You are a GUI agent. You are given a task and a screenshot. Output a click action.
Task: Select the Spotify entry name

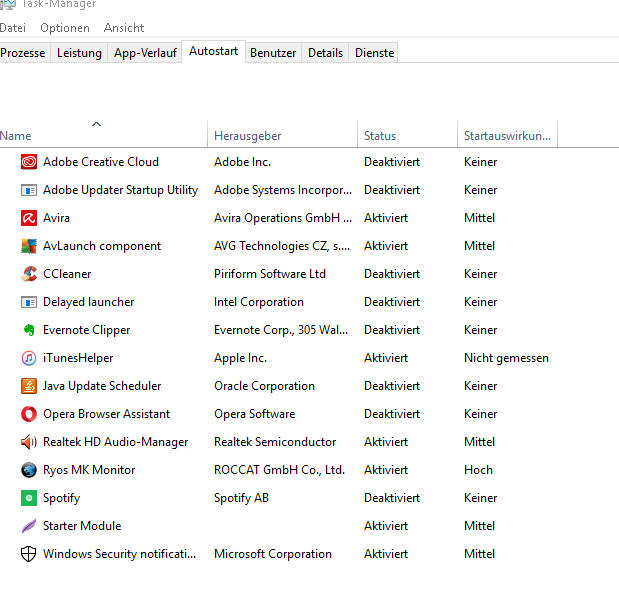[x=62, y=498]
